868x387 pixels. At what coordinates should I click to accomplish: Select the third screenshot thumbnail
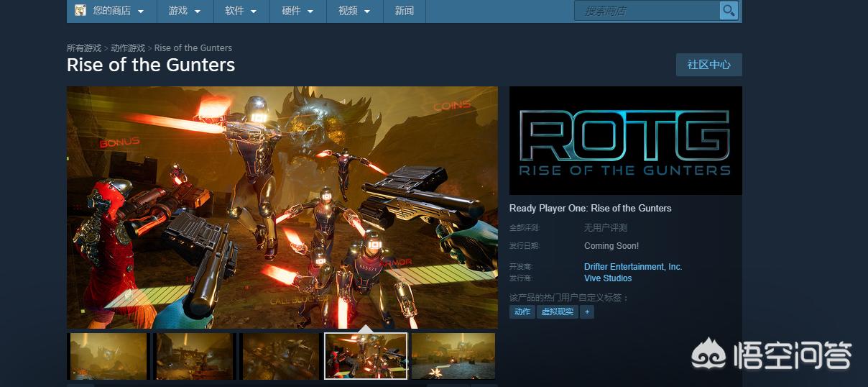coord(280,356)
